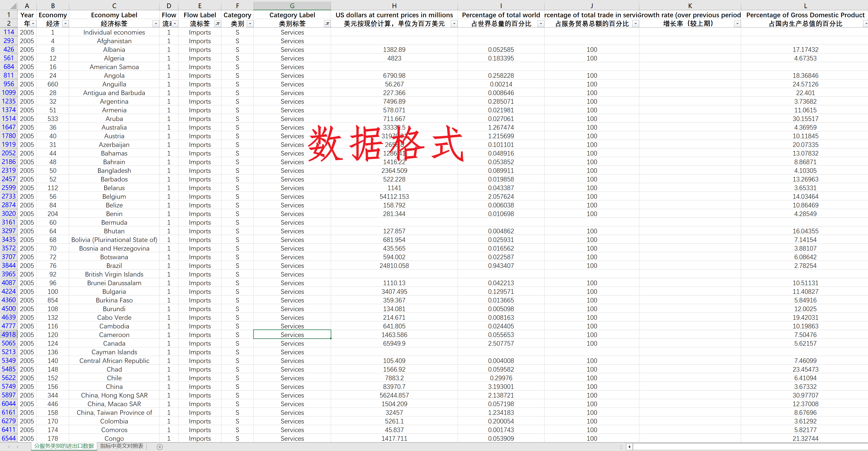Select the China economy label cell
Screen dimensions: 868x451
[x=114, y=387]
